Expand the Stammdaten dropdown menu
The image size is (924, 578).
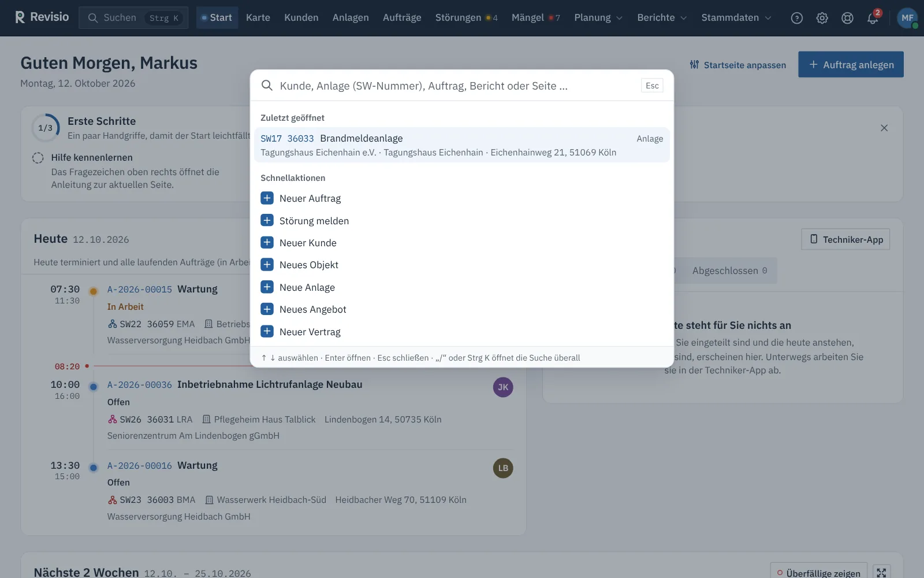(x=736, y=18)
